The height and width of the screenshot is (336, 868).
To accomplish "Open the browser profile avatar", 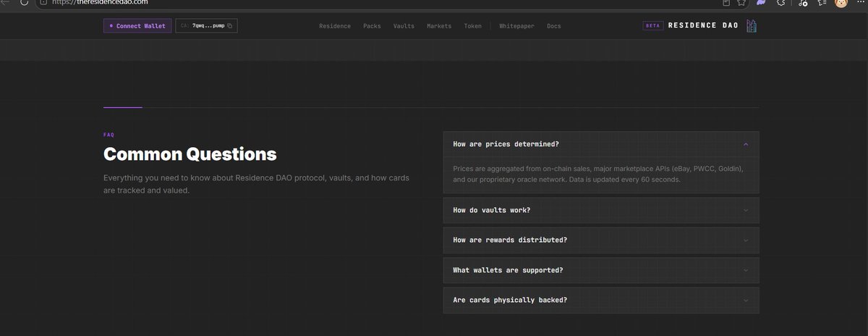I will pos(841,3).
